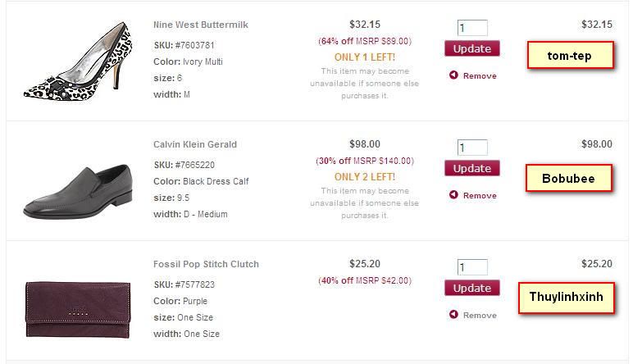
Task: Focus quantity field for Nine West Buttermilk
Action: (x=472, y=28)
